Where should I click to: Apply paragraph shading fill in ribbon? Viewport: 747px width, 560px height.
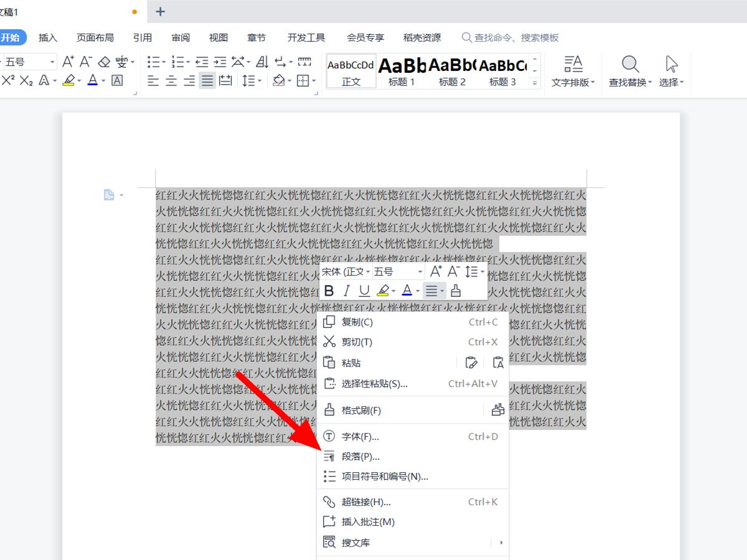[x=279, y=80]
